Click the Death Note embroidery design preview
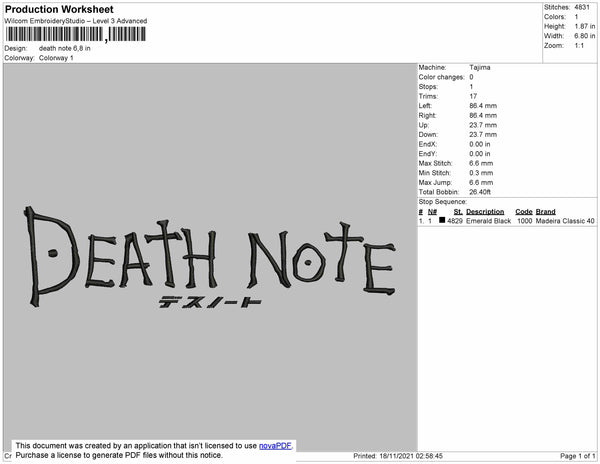 click(x=210, y=258)
